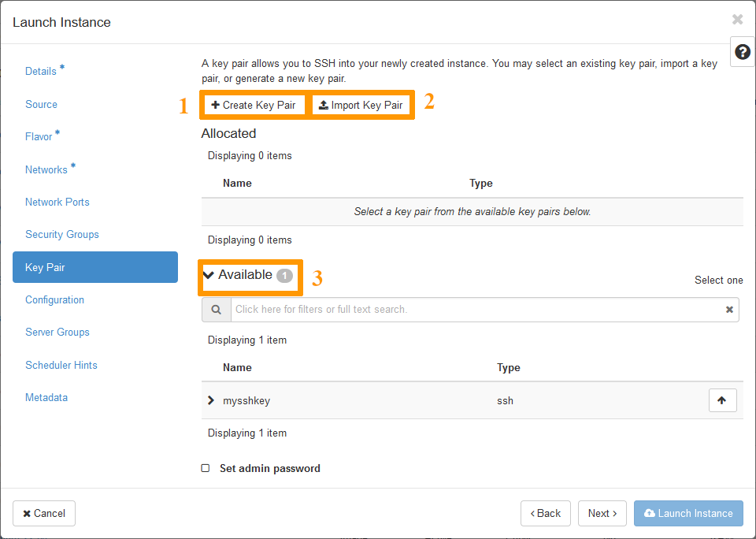This screenshot has width=756, height=539.
Task: Clear the filter search field
Action: pyautogui.click(x=729, y=310)
